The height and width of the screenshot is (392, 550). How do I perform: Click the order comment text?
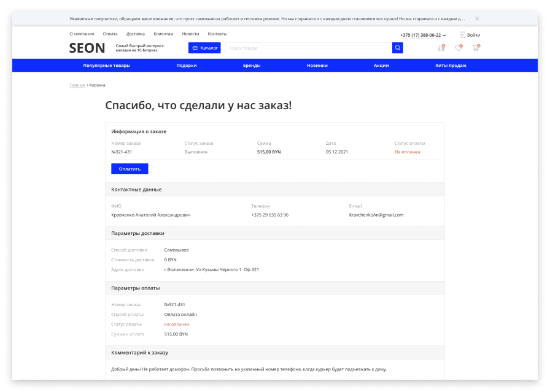click(249, 369)
